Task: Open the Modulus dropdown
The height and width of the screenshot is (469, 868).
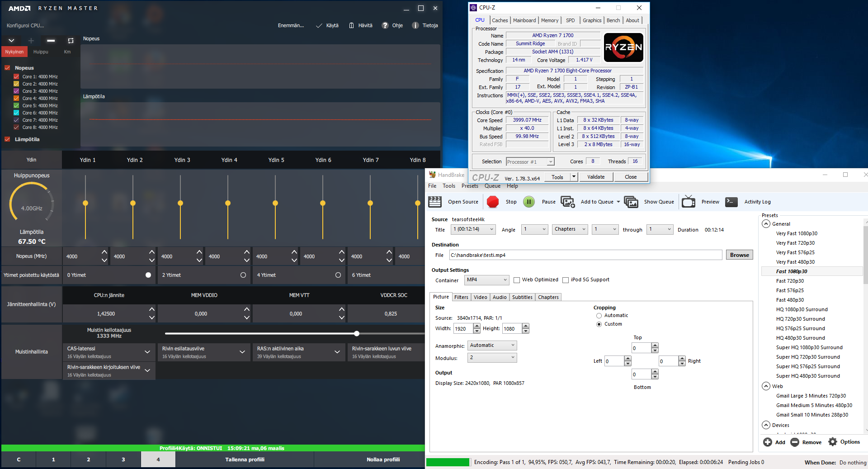Action: tap(492, 358)
